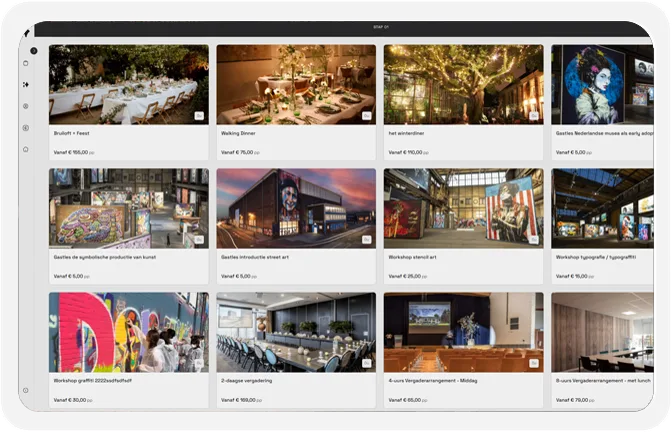The height and width of the screenshot is (432, 672).
Task: Open the symbolische productie van kunst hall photo
Action: (129, 208)
